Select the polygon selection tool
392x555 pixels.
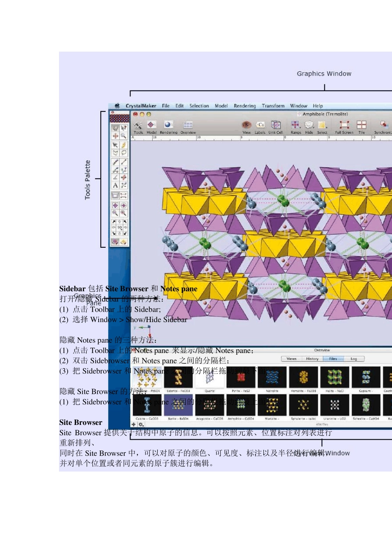click(x=115, y=153)
